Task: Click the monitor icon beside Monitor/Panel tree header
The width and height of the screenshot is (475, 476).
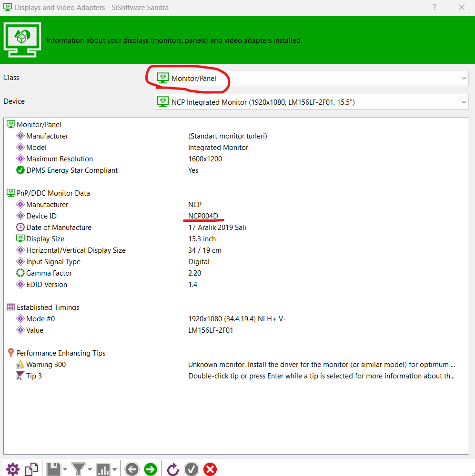Action: (x=10, y=124)
